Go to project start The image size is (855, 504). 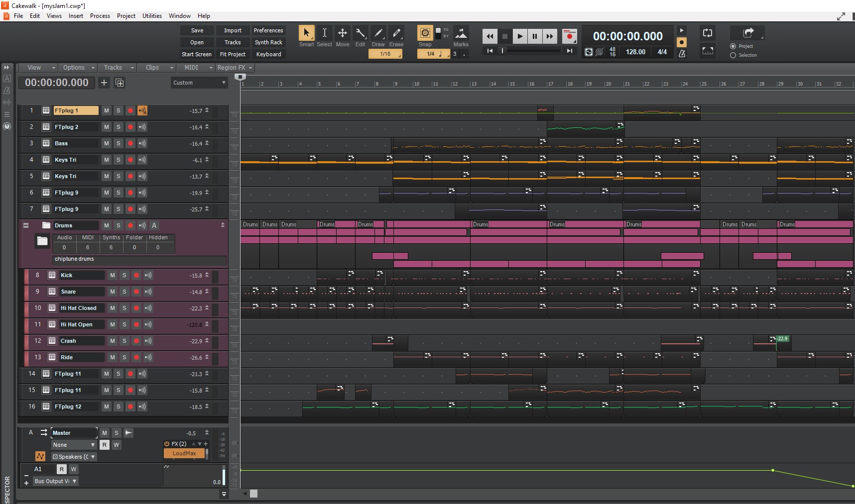[x=490, y=51]
